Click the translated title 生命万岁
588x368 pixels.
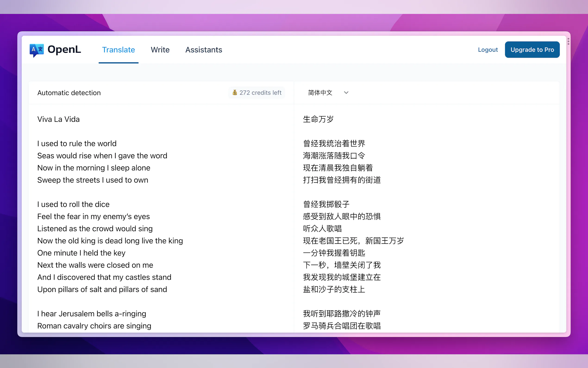coord(319,119)
